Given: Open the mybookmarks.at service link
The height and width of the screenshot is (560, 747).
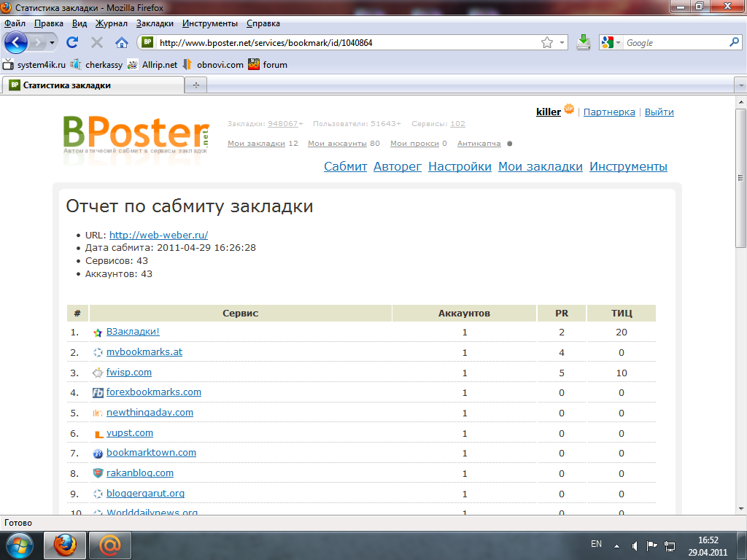Looking at the screenshot, I should pyautogui.click(x=144, y=352).
